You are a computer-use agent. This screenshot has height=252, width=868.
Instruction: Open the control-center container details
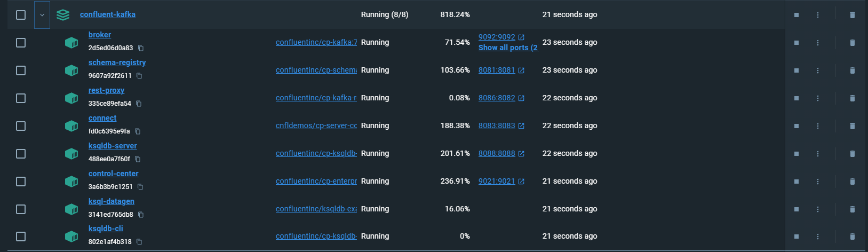pos(113,174)
